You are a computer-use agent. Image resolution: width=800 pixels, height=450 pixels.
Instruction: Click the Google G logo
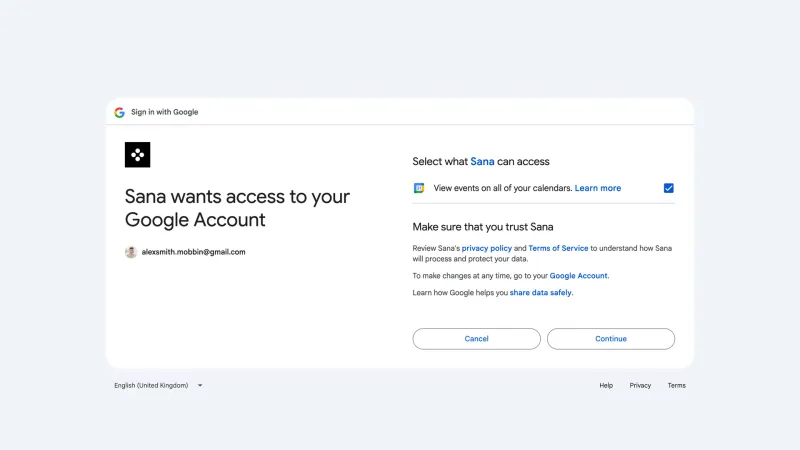coord(119,112)
